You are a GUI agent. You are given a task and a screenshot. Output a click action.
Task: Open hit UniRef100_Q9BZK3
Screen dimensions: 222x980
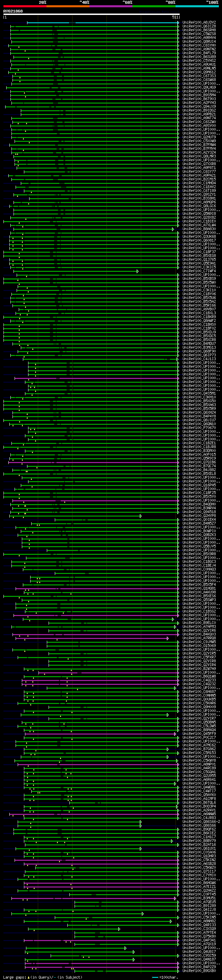tap(199, 535)
